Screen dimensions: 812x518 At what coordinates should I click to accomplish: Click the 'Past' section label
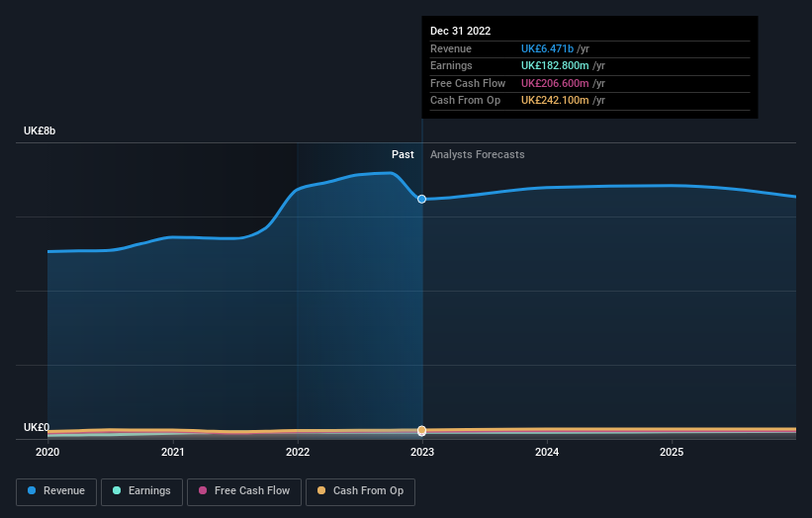coord(403,155)
